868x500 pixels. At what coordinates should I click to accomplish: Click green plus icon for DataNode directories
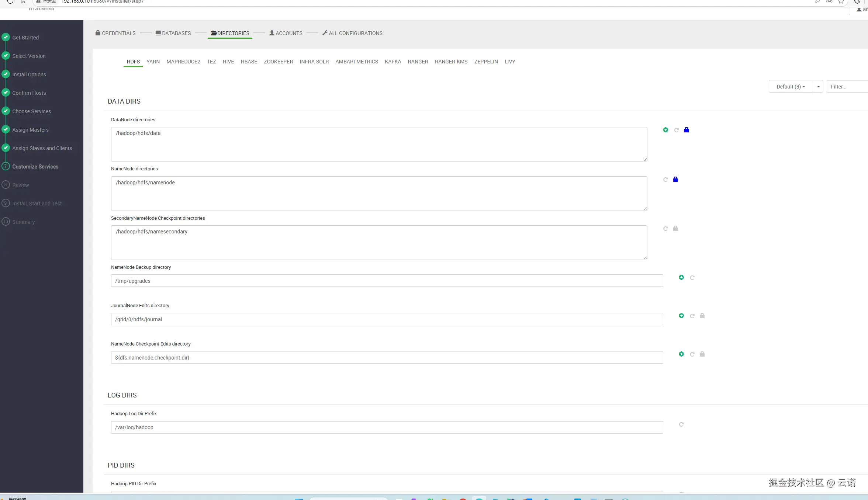click(x=665, y=130)
